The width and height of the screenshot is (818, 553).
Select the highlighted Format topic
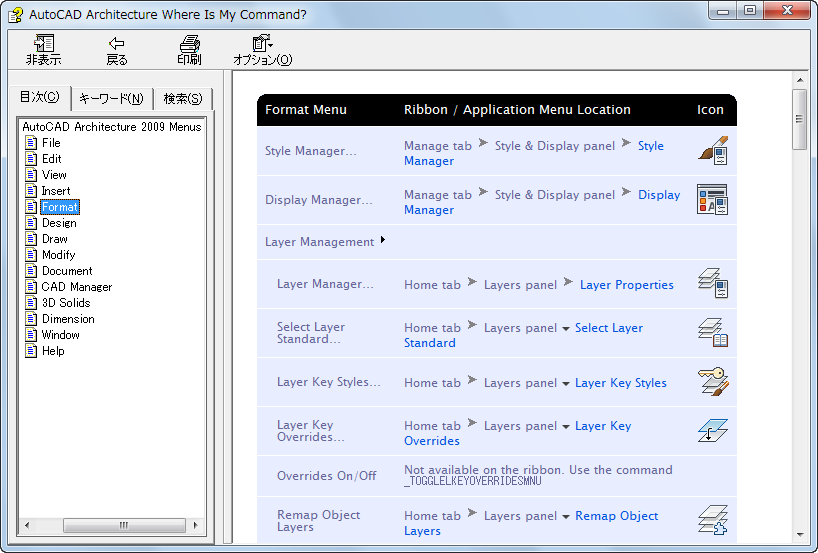[60, 207]
